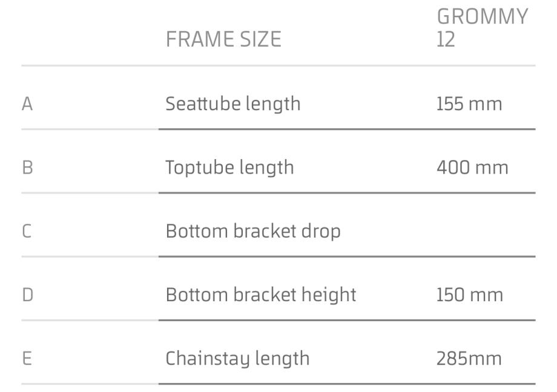Click the Bottom bracket drop label
The image size is (557, 392).
click(x=253, y=230)
